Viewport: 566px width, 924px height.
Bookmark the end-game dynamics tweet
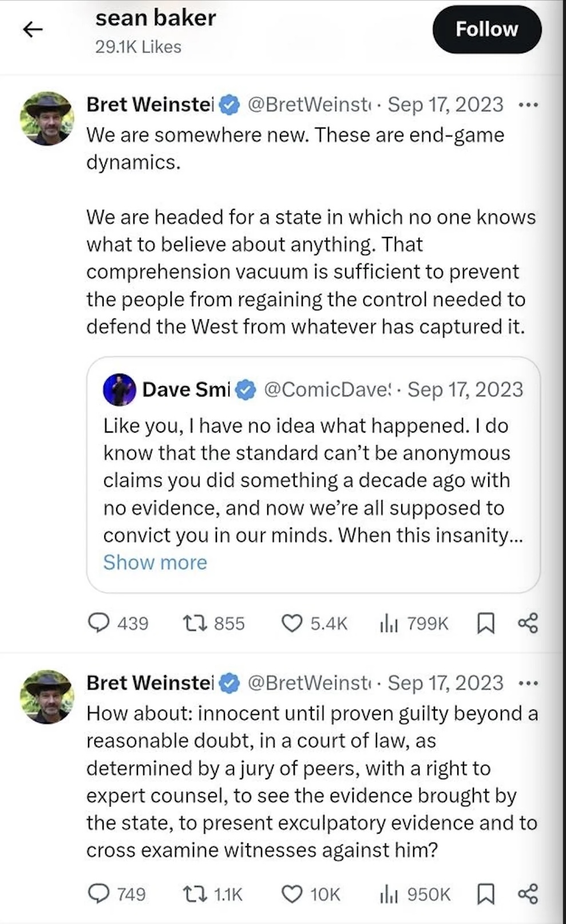[x=485, y=622]
